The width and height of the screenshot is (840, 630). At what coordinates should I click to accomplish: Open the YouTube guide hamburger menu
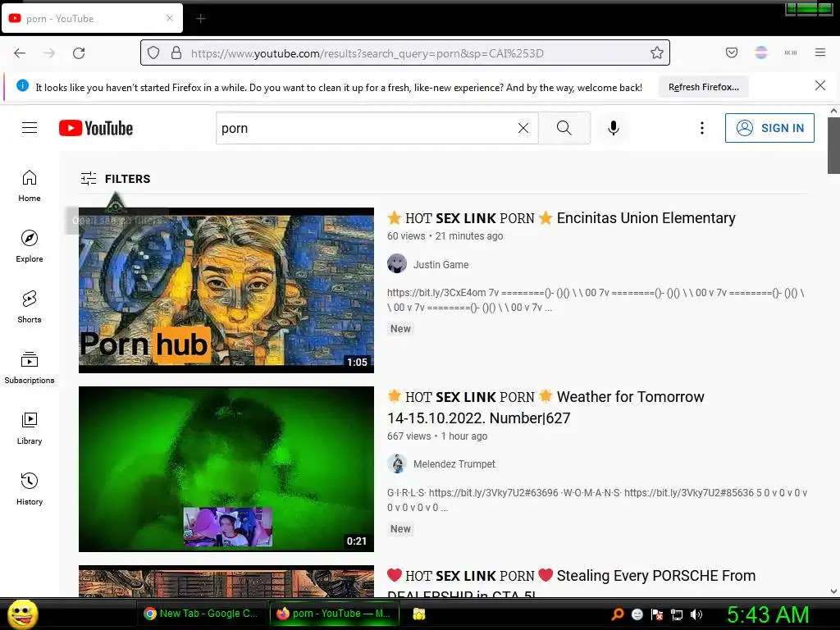pyautogui.click(x=30, y=127)
